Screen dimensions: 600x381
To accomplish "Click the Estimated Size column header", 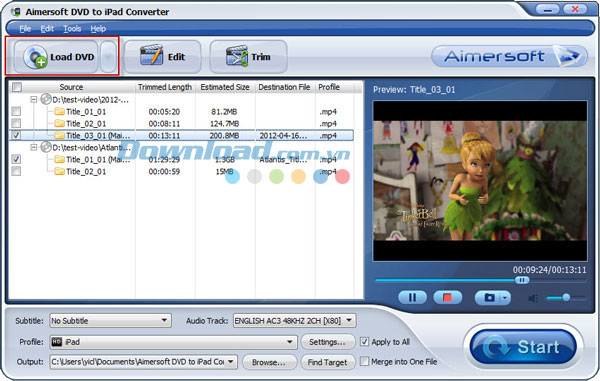I will [225, 87].
